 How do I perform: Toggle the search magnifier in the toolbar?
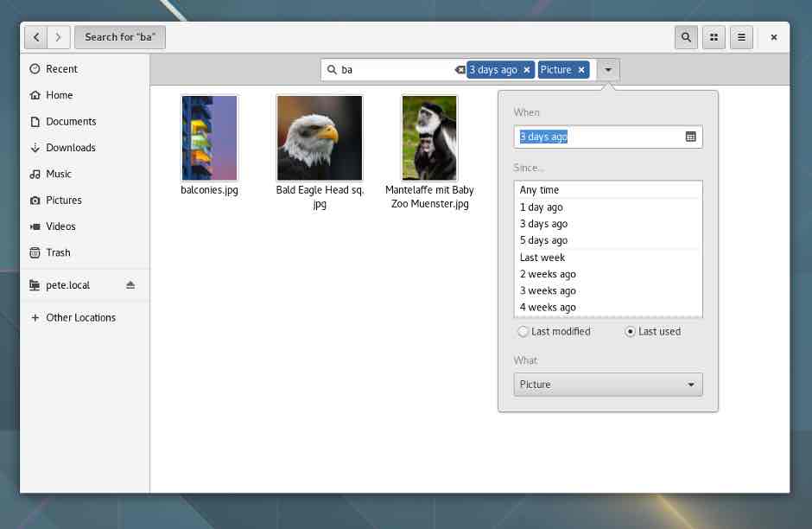685,37
